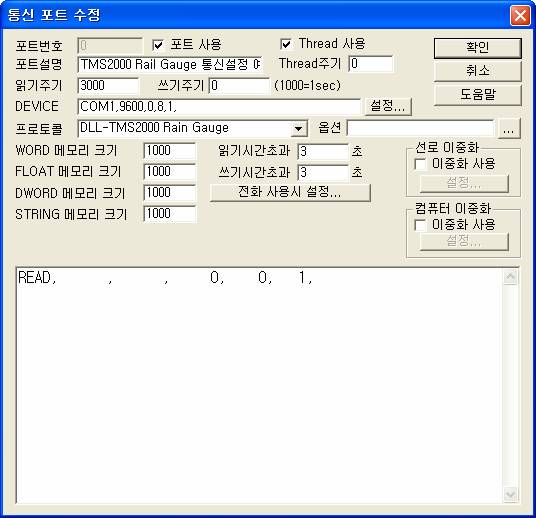Viewport: 536px width, 518px height.
Task: Enable 이중화 사용 under 선로 이중화
Action: pos(420,164)
